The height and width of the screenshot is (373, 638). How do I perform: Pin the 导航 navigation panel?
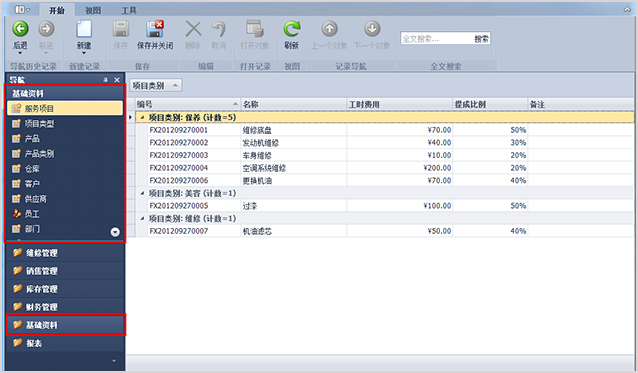coord(105,80)
